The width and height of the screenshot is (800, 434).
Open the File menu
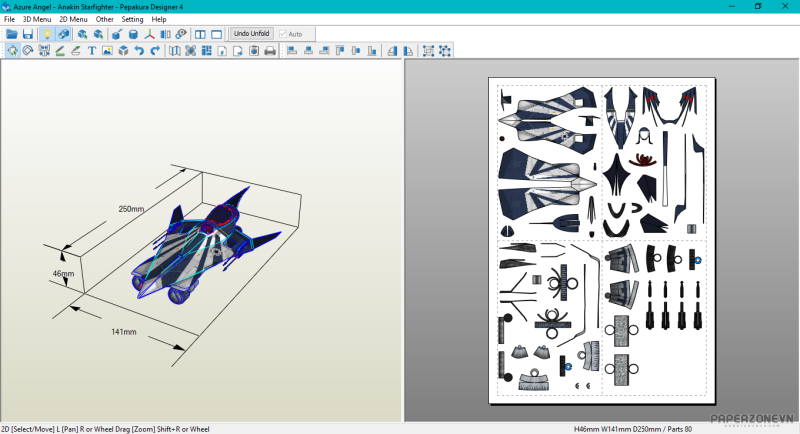click(9, 19)
